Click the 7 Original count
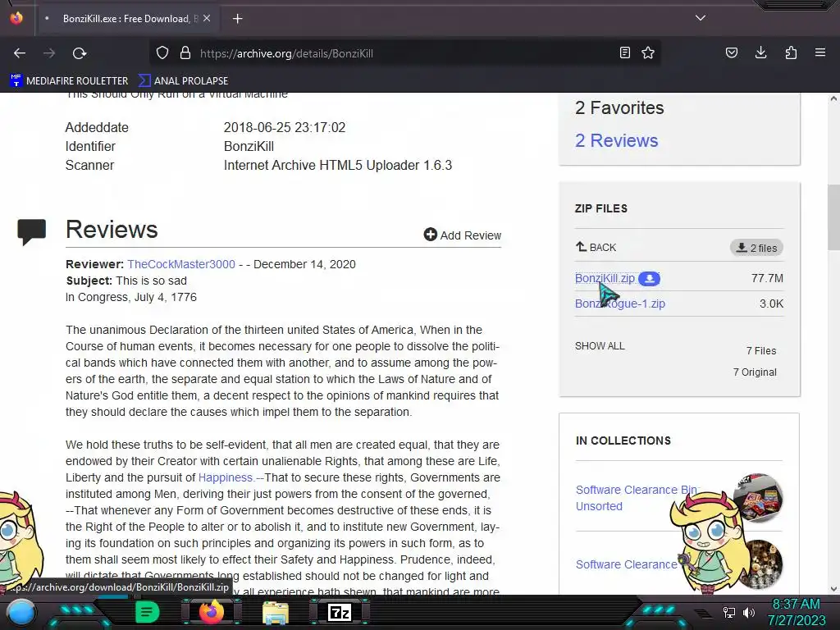The image size is (840, 630). 755,372
